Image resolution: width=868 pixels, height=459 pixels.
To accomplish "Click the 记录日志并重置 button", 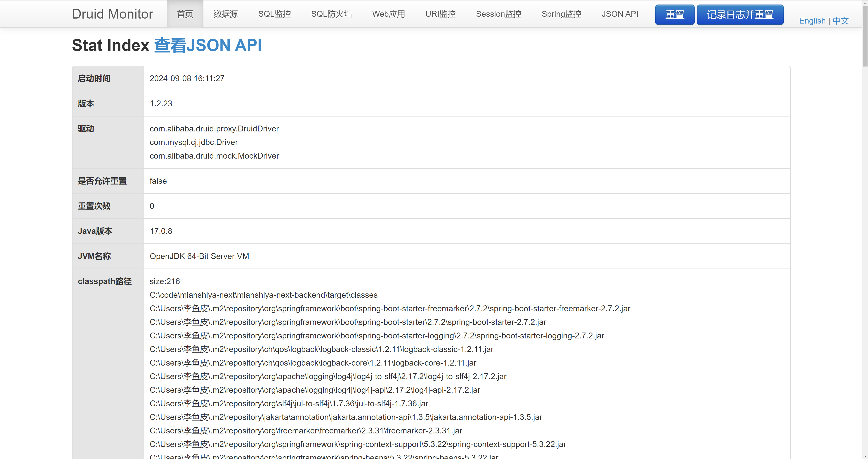I will pyautogui.click(x=740, y=14).
